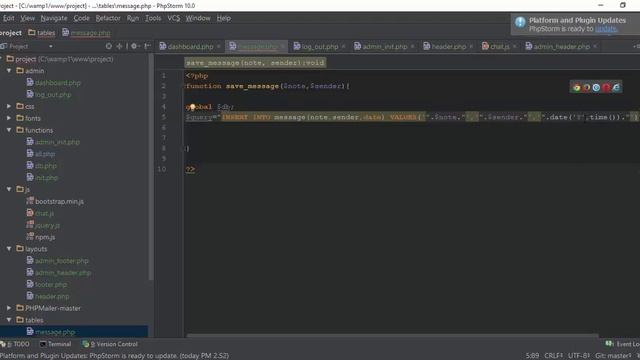Open in Safari browser icon

pos(596,87)
